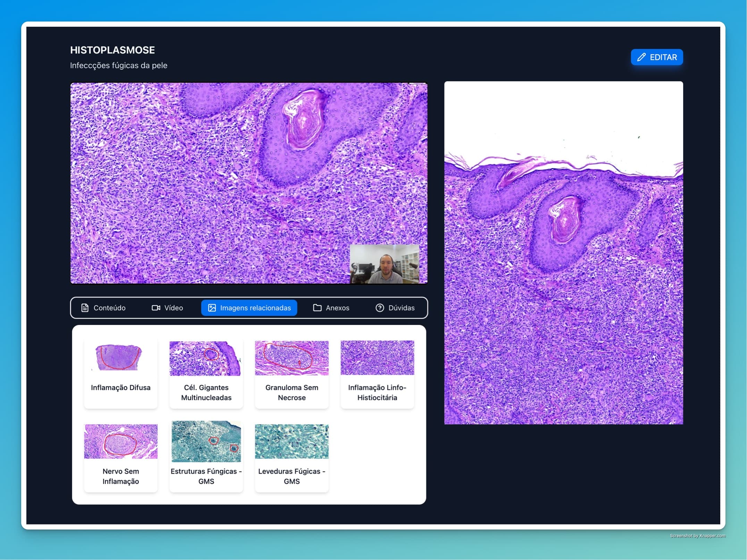Screen dimensions: 747x560
Task: Click the image icon on Imagens relacionadas
Action: 212,308
